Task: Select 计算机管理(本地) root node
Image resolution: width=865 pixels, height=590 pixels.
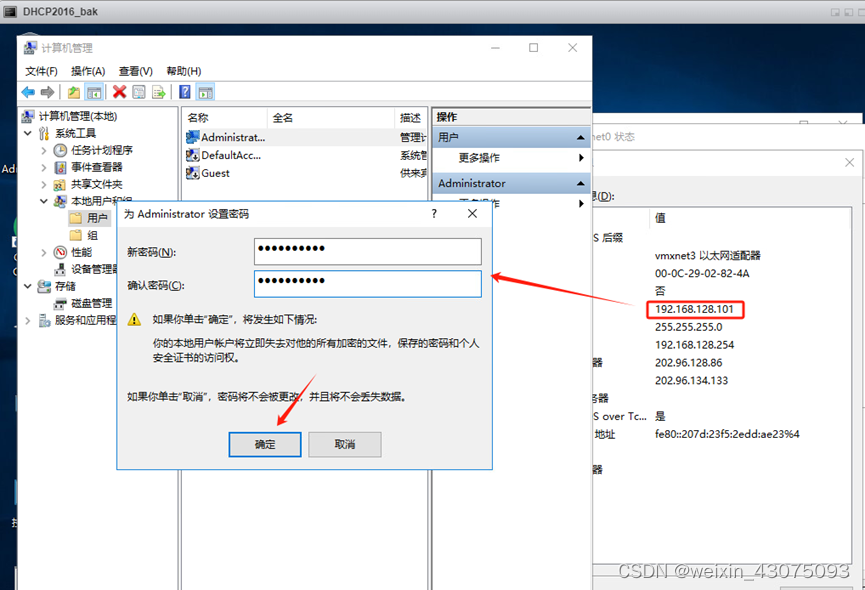Action: 77,116
